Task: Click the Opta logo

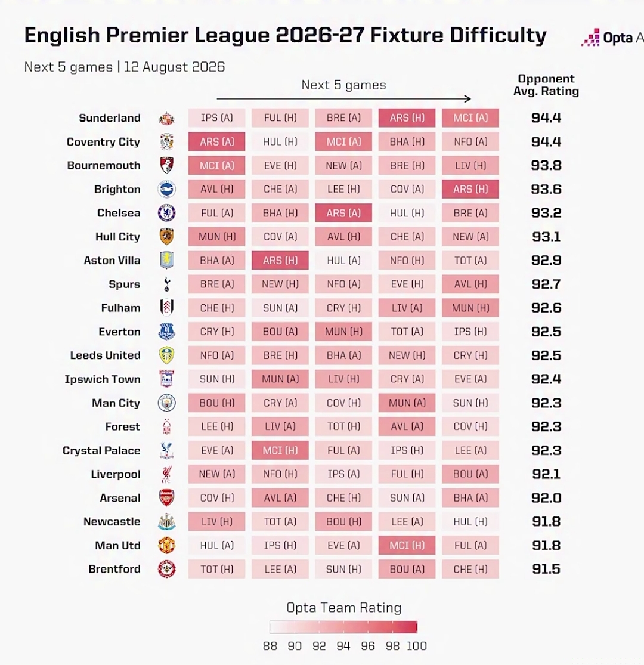Action: click(612, 38)
